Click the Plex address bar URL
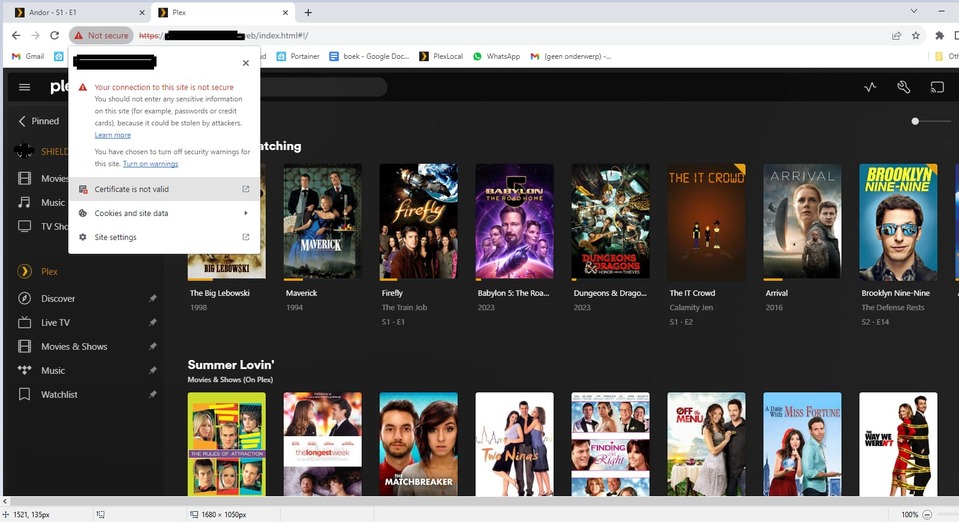 point(223,35)
